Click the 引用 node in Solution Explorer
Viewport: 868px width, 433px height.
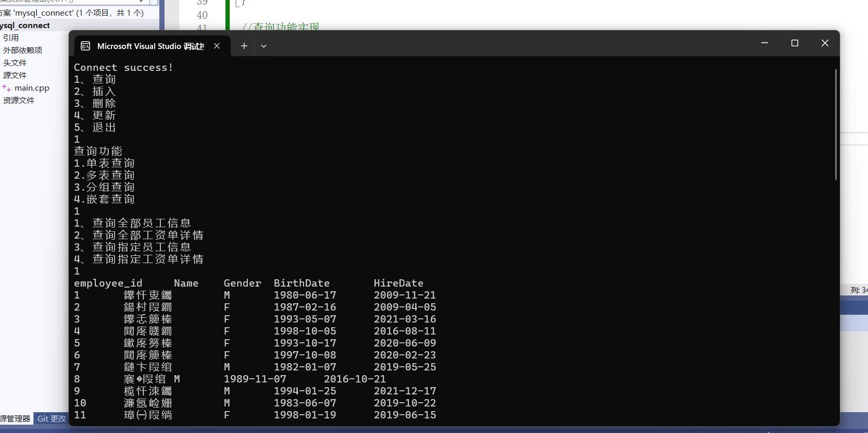(x=11, y=38)
